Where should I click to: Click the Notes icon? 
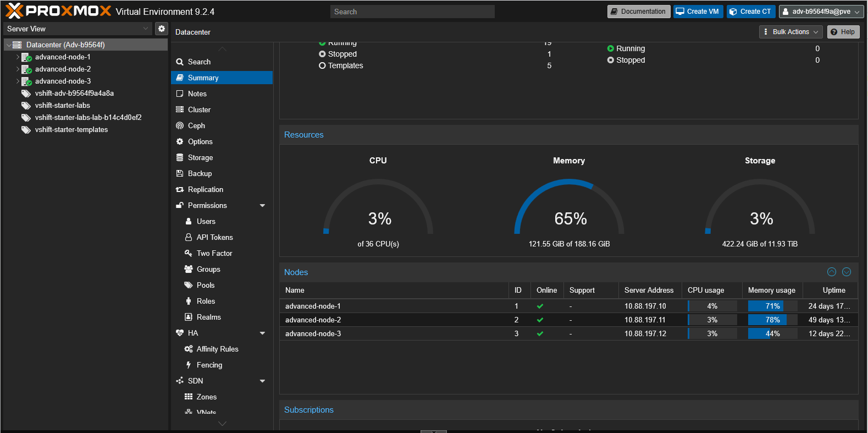[x=180, y=94]
